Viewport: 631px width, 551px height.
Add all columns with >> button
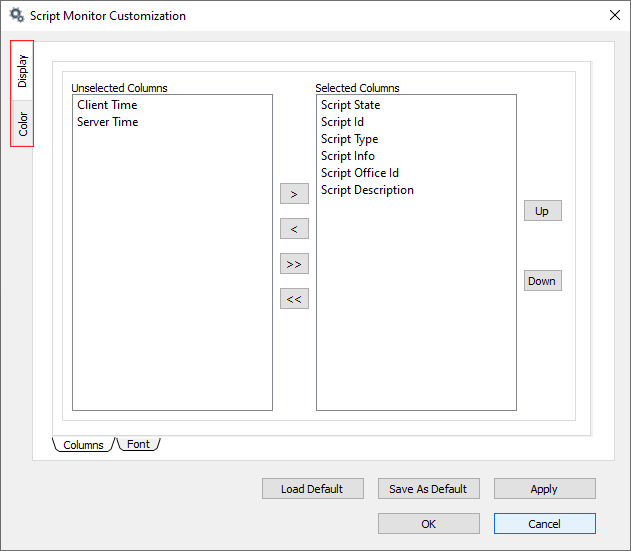(x=294, y=264)
